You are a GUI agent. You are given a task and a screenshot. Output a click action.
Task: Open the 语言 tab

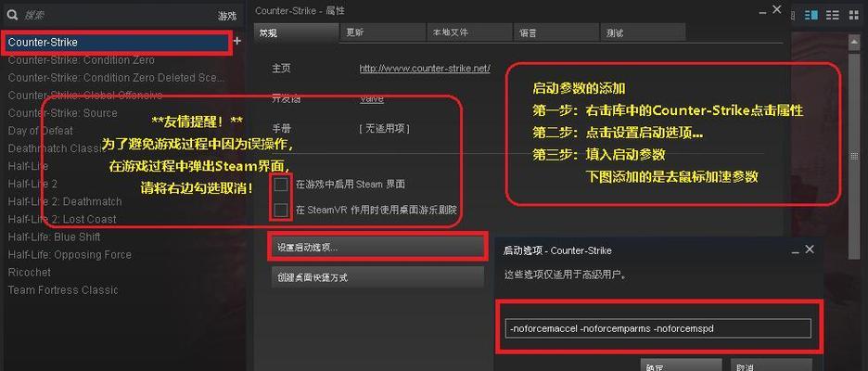556,32
